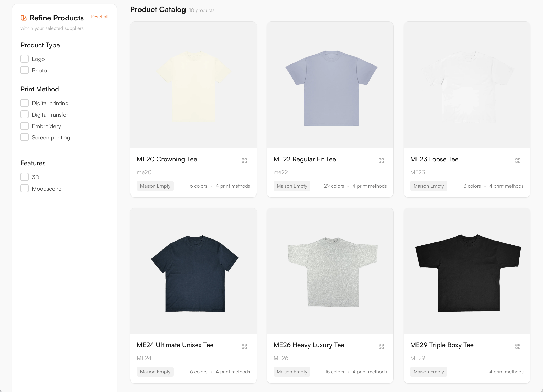Click the Reset all link

(x=100, y=17)
